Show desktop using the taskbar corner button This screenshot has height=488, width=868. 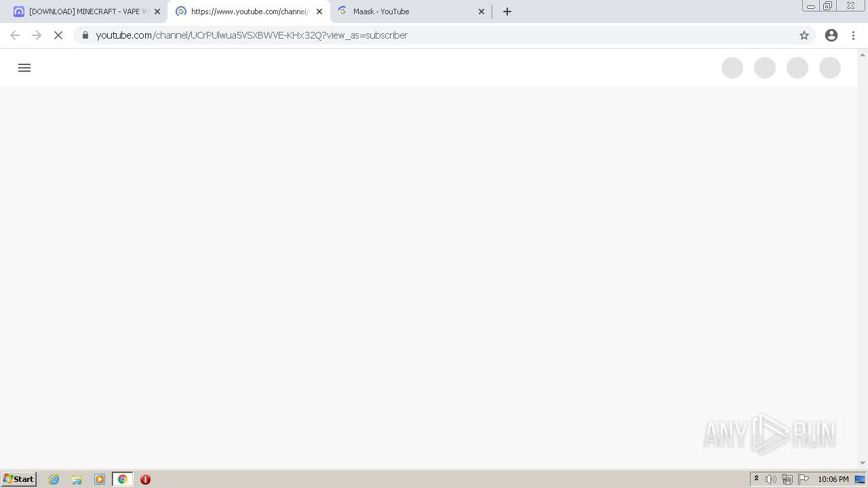[860, 479]
